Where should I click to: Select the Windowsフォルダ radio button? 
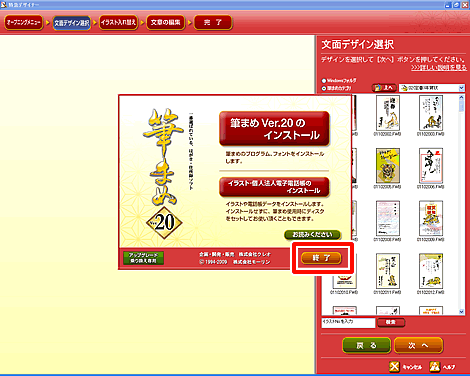[324, 81]
